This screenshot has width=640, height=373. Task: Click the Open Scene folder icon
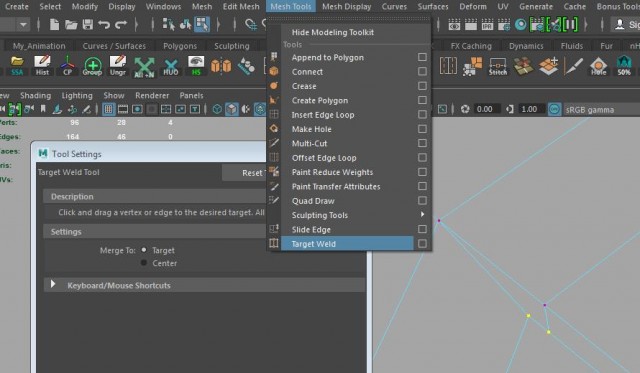tap(71, 25)
